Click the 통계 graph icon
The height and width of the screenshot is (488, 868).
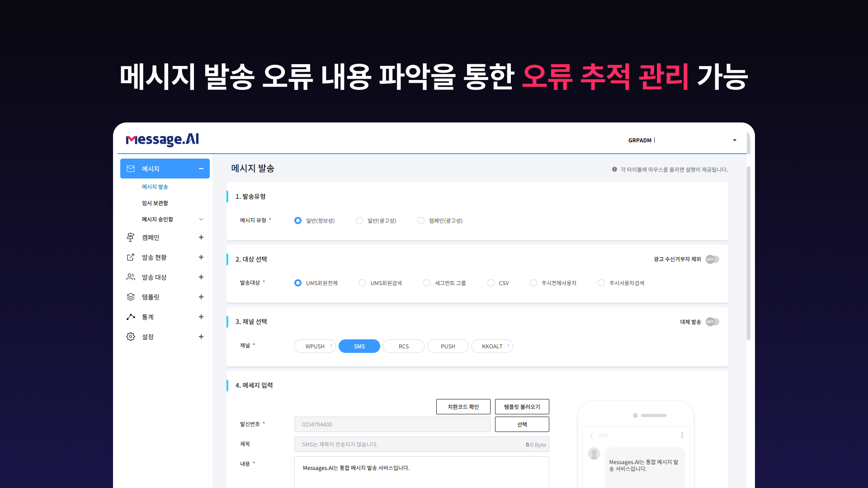pyautogui.click(x=131, y=317)
